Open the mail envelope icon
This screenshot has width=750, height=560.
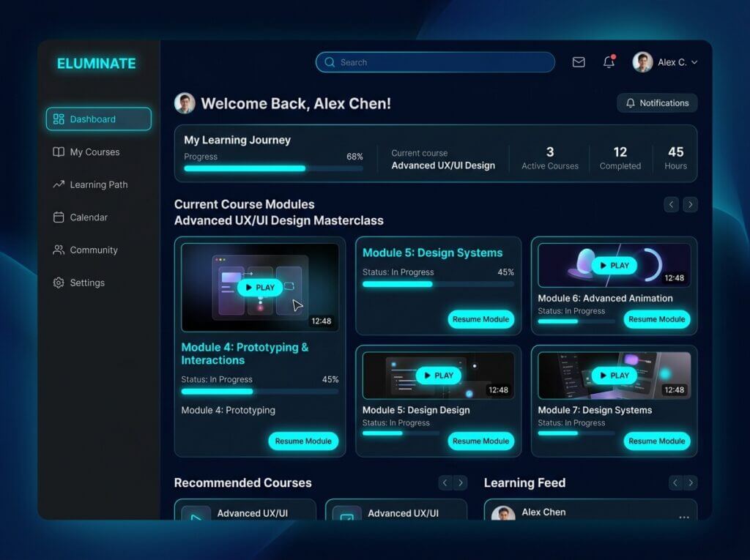[x=579, y=62]
